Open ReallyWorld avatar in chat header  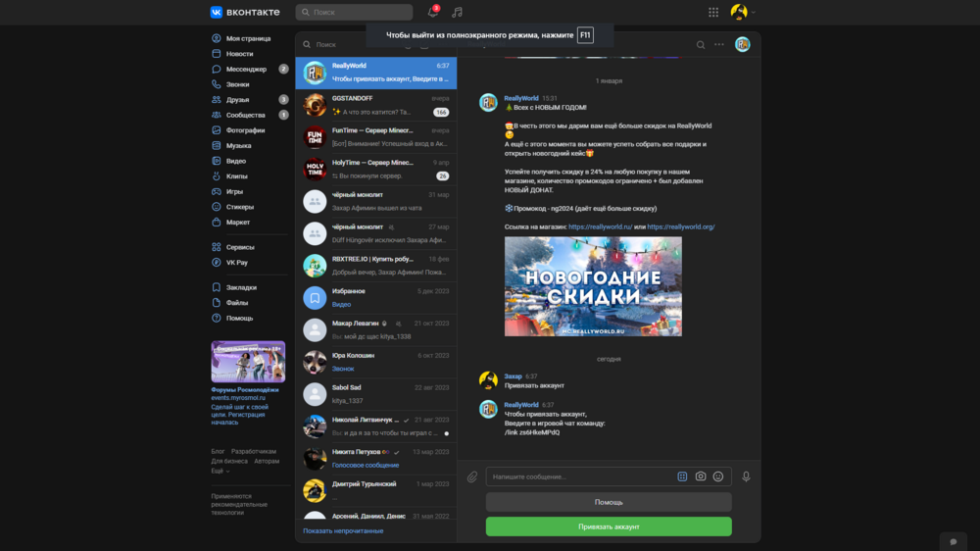pos(743,44)
